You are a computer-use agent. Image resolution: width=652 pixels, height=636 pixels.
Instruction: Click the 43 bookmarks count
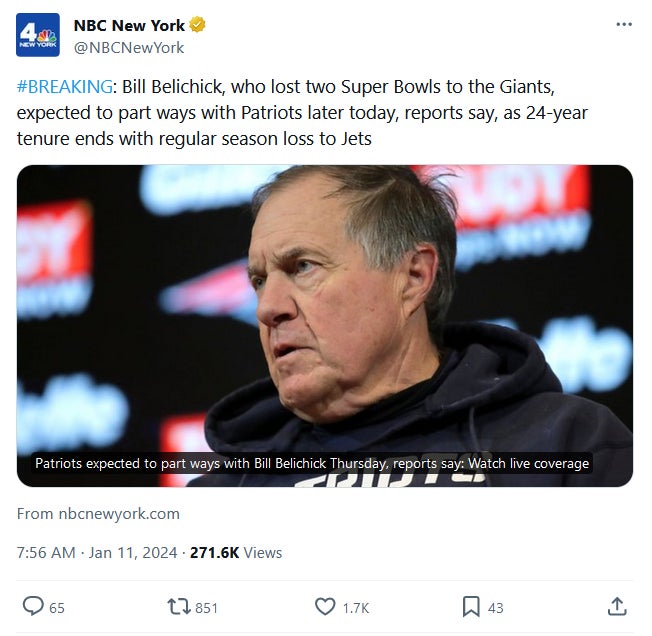pos(496,607)
